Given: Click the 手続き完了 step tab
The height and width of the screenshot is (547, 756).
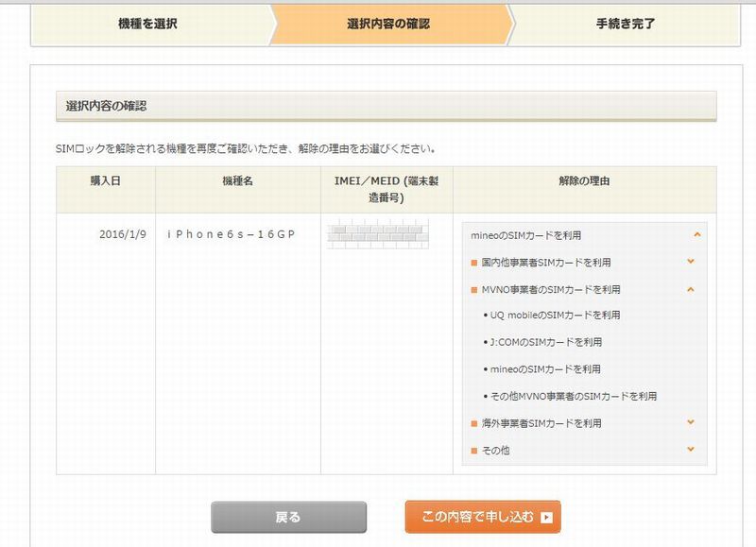Looking at the screenshot, I should 626,24.
